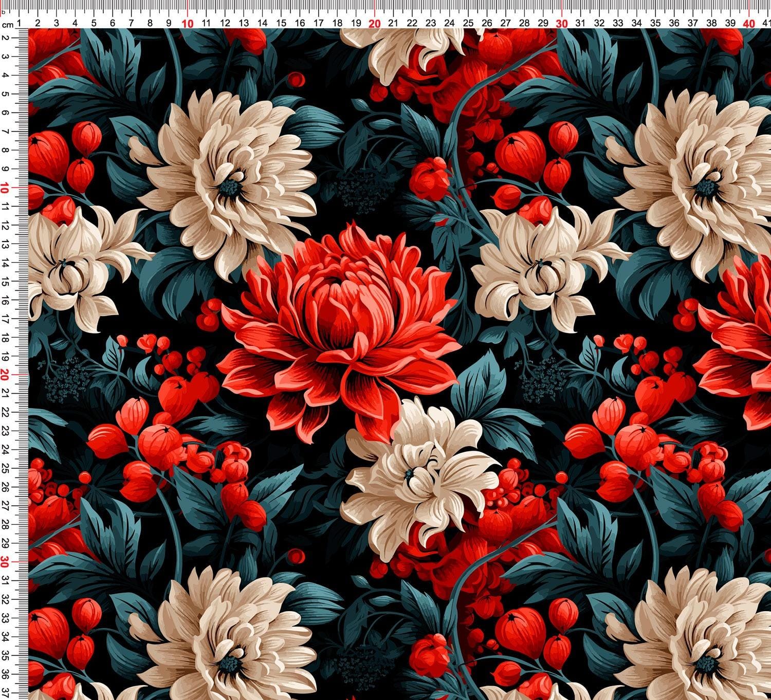Click the red 40 mark on the horizontal ruler

[x=749, y=23]
